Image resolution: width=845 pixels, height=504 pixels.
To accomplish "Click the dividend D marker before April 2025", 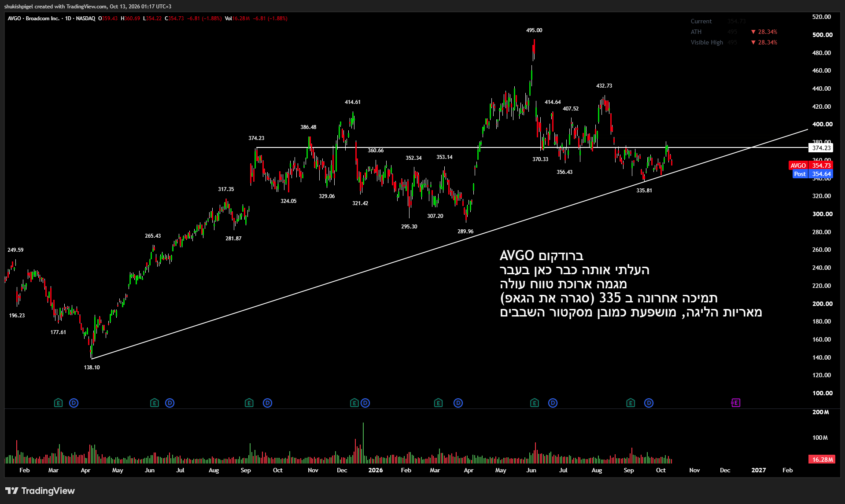I will click(x=74, y=403).
